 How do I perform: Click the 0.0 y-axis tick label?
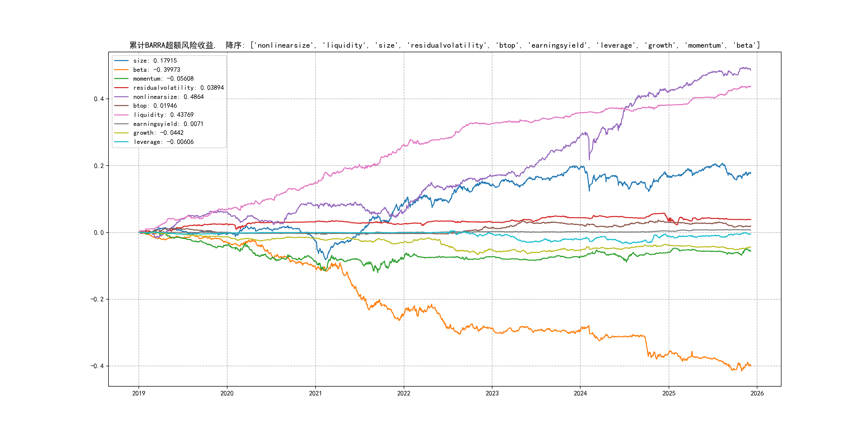pos(99,233)
